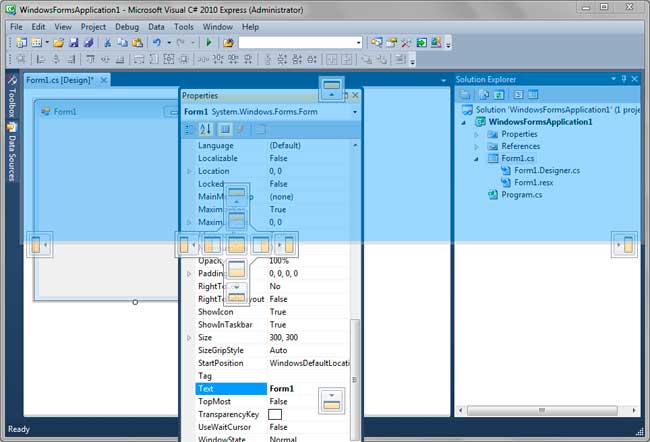The height and width of the screenshot is (442, 650).
Task: Click the left edge docking guide icon
Action: (x=38, y=244)
